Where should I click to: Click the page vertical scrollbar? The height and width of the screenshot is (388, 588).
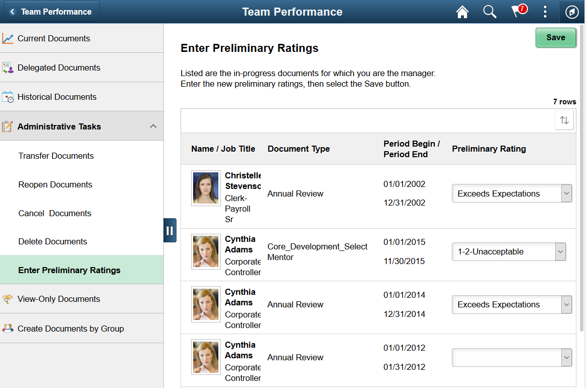pos(581,178)
